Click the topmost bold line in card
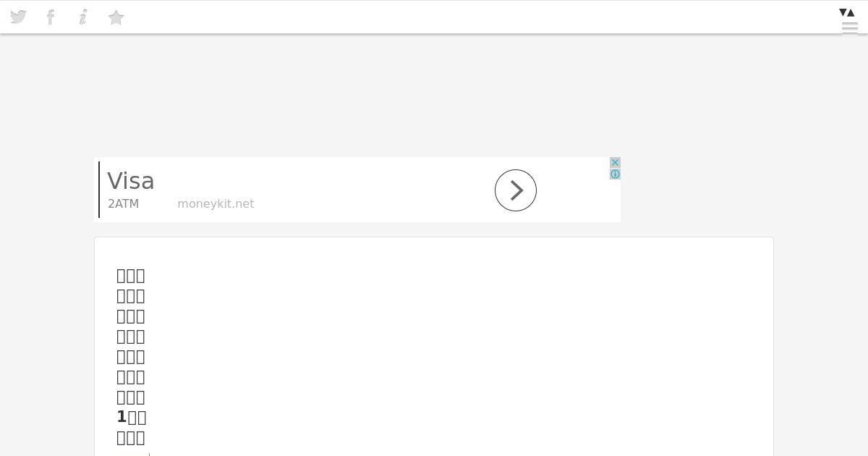868x456 pixels. pos(131,275)
